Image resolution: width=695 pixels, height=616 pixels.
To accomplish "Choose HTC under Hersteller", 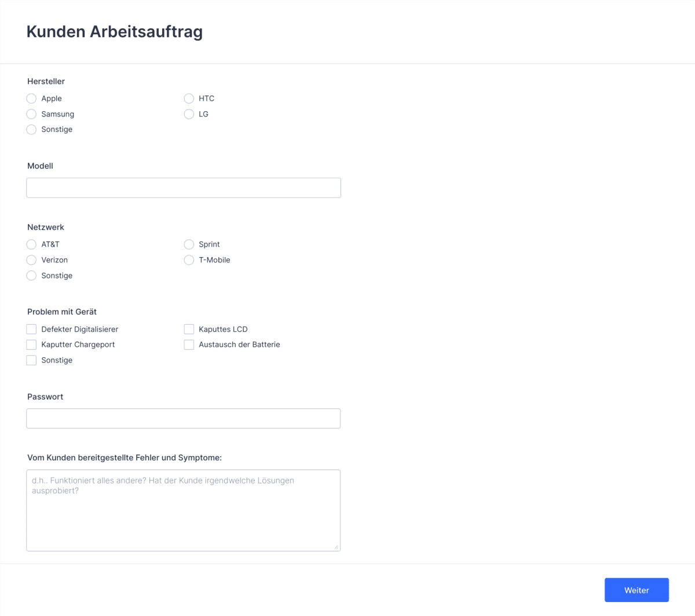I will pos(189,98).
